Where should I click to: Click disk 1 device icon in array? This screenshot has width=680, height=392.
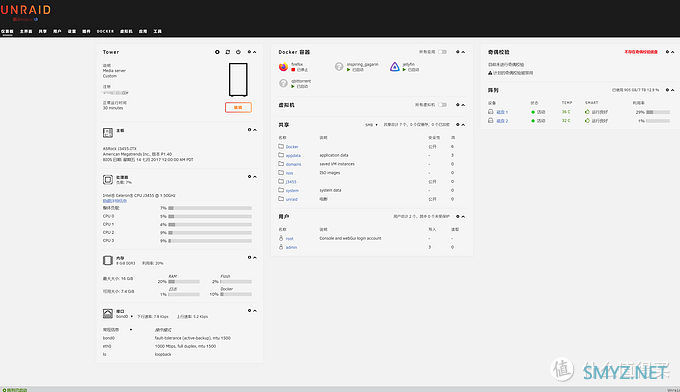pos(490,112)
